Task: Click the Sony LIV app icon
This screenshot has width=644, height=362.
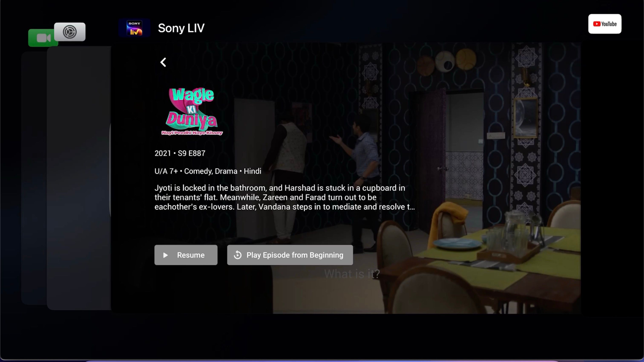Action: [135, 28]
